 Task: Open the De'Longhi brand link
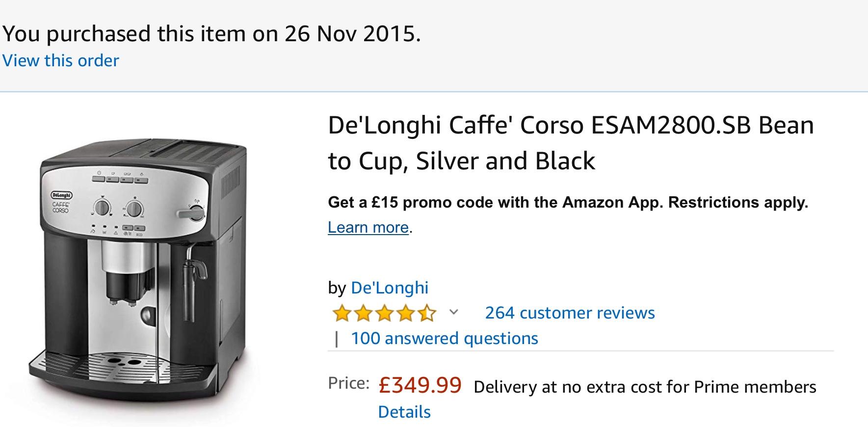pyautogui.click(x=390, y=288)
